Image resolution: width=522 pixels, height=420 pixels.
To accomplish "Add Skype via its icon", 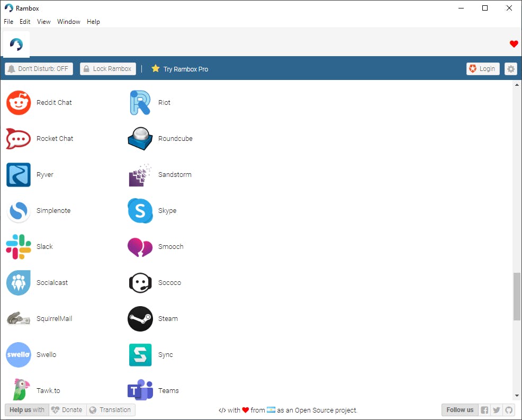I will point(140,211).
